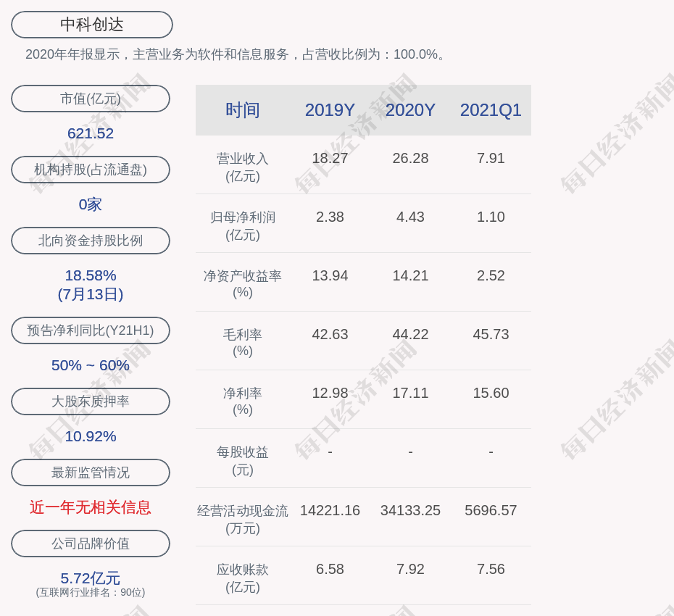The height and width of the screenshot is (616, 674).
Task: Click the 机构持股(占流通盘) label
Action: (91, 170)
